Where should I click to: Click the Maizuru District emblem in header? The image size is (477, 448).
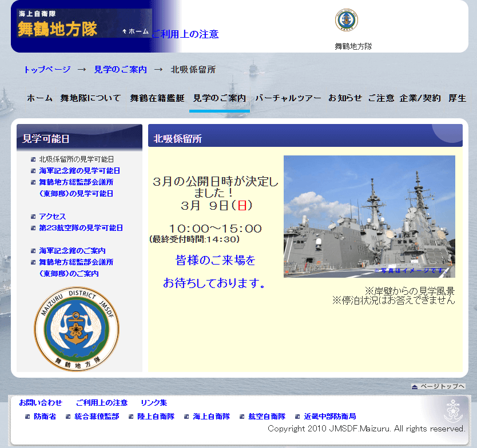(347, 20)
